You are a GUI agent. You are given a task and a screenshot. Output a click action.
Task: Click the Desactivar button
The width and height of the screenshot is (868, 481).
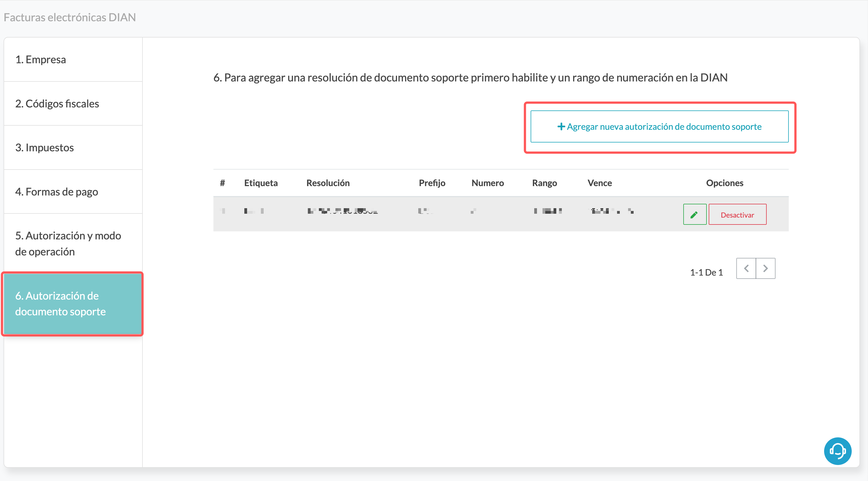737,214
